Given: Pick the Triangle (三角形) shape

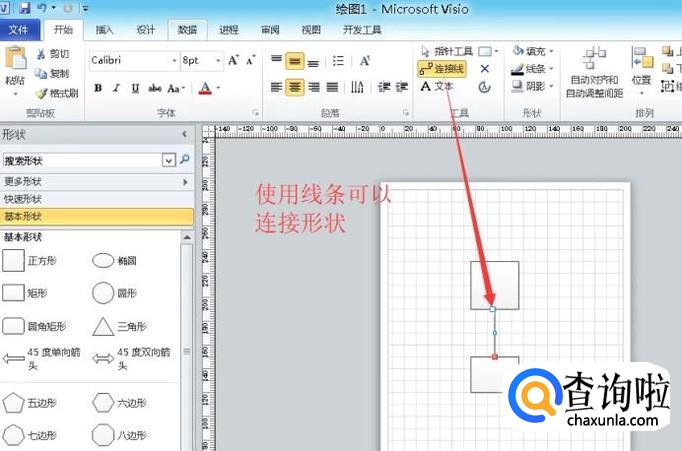Looking at the screenshot, I should (x=120, y=326).
